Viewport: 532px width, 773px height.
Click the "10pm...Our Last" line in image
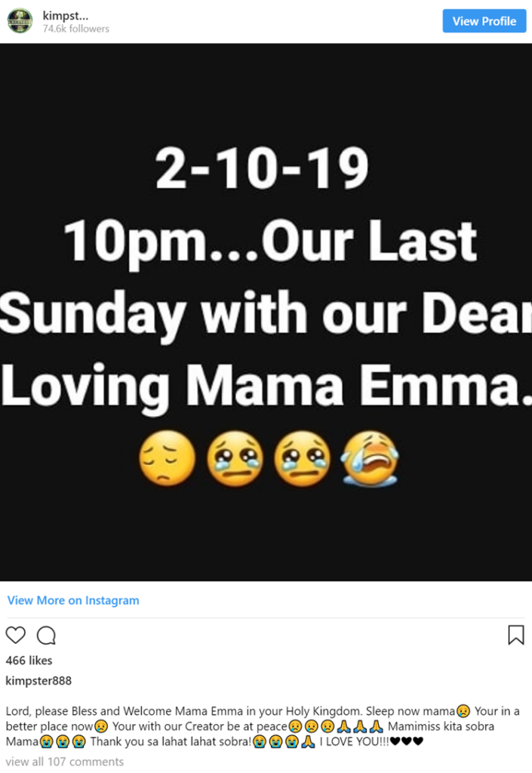tap(270, 242)
